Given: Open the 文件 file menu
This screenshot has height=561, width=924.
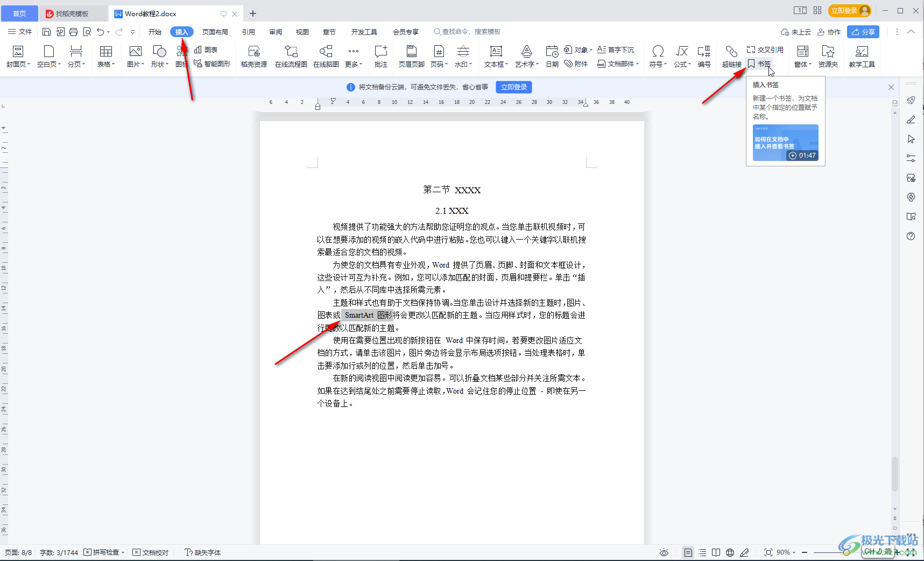Looking at the screenshot, I should (x=20, y=32).
